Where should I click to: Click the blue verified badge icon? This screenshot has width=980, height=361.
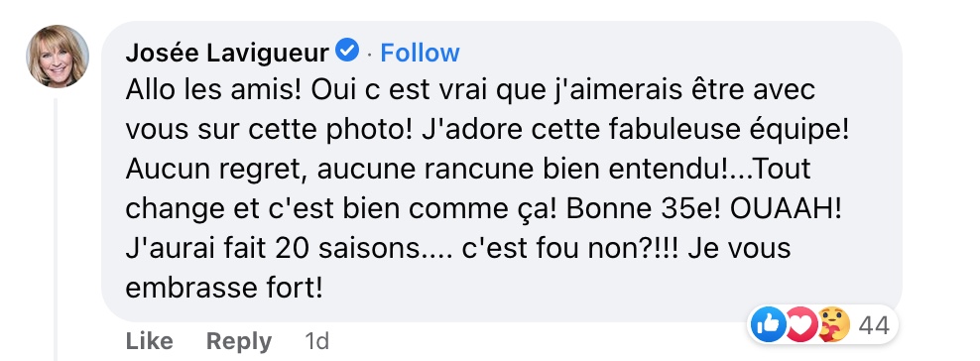click(347, 51)
